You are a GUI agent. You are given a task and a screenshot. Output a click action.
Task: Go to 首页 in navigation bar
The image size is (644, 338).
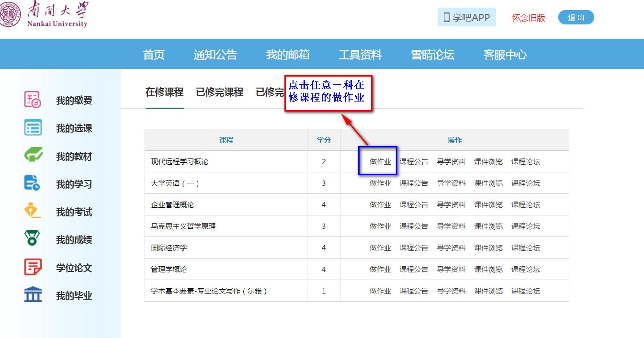(154, 55)
